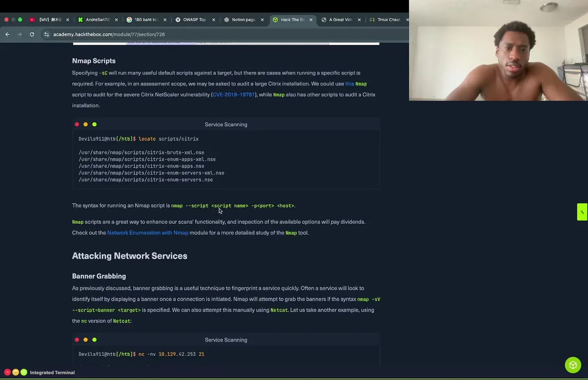588x380 pixels.
Task: Select citrix-enum-apps-xml.nse path line
Action: 147,159
